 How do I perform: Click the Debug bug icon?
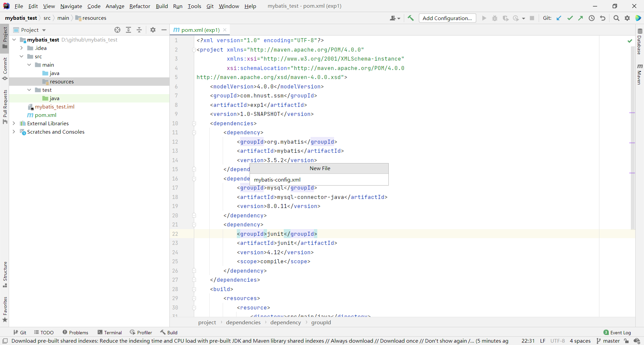tap(495, 18)
